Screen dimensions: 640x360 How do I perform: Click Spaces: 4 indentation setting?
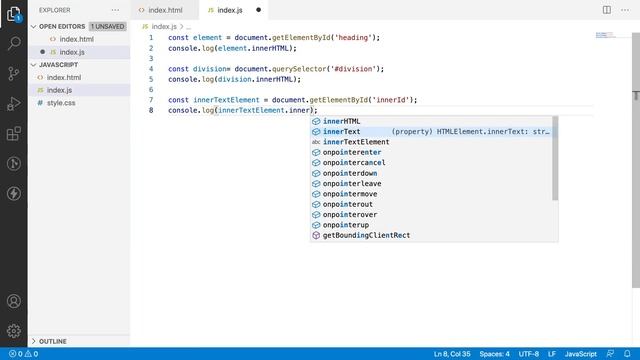point(494,354)
